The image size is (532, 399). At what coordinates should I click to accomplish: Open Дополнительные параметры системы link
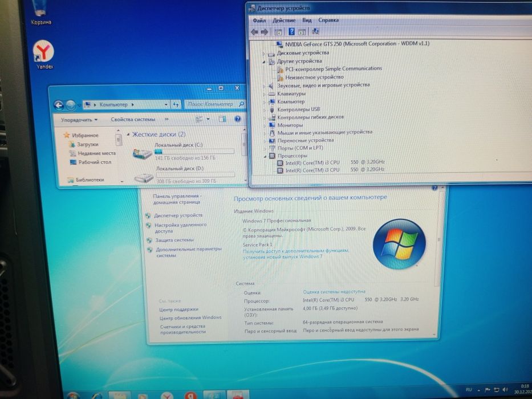189,252
